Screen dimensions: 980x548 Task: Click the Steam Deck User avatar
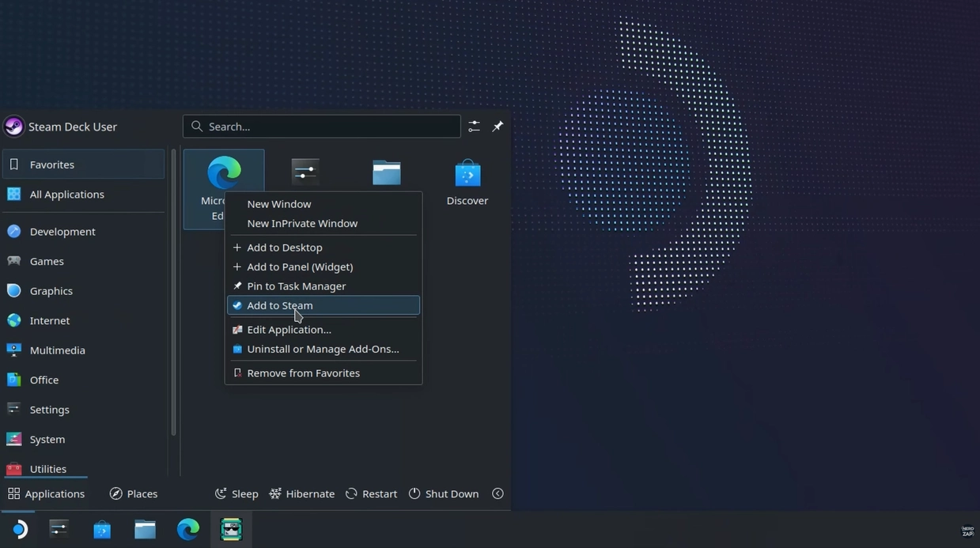coord(14,127)
